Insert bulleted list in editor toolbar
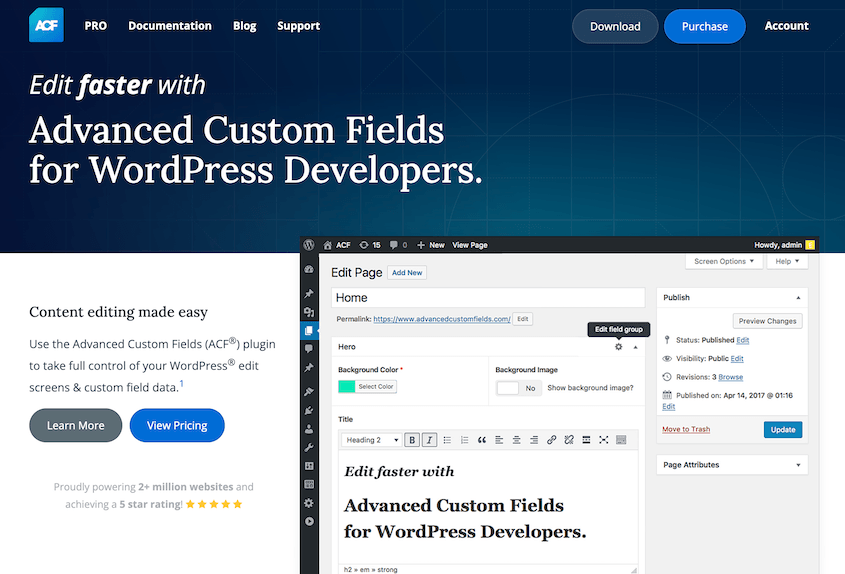 pyautogui.click(x=447, y=440)
